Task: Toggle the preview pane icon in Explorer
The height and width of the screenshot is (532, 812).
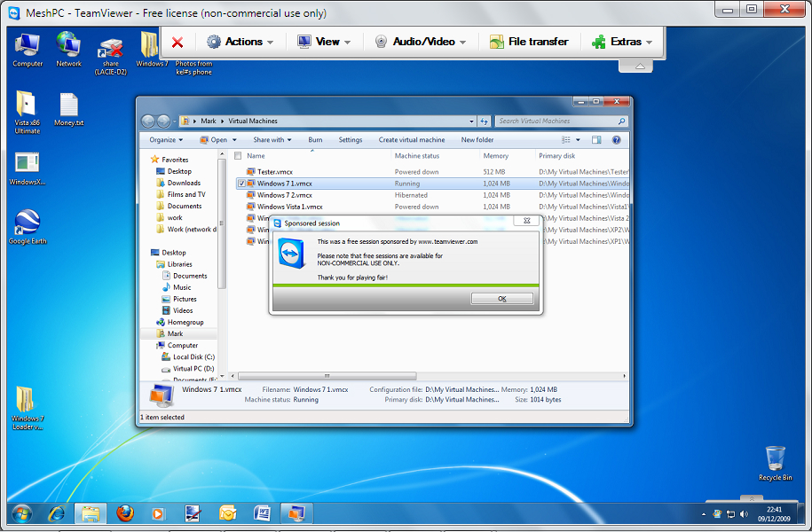Action: (x=596, y=140)
